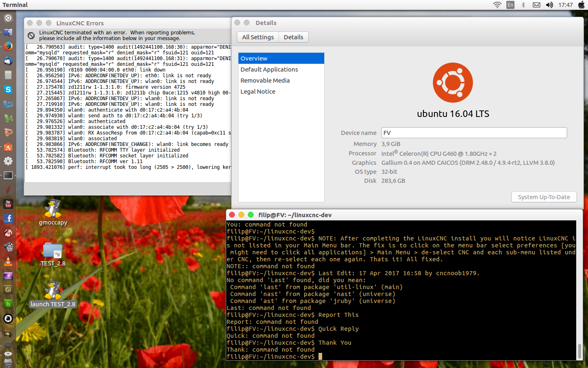Open the Amazon dock icon

pyautogui.click(x=8, y=319)
